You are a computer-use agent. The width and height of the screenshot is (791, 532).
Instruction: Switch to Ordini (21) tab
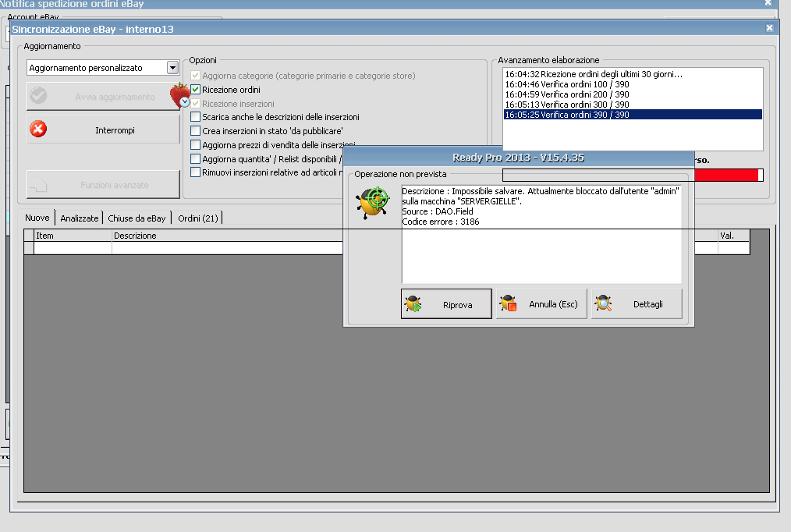point(198,218)
